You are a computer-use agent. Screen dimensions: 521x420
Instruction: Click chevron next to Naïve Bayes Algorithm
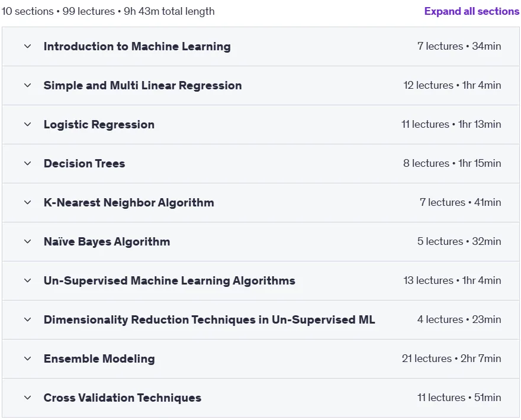[x=28, y=241]
